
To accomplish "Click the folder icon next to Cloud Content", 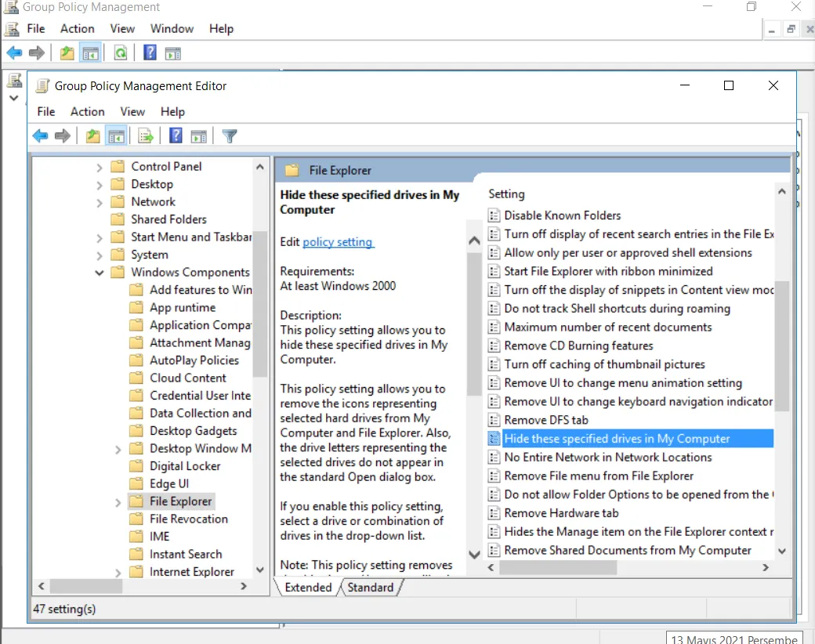I will [x=136, y=378].
